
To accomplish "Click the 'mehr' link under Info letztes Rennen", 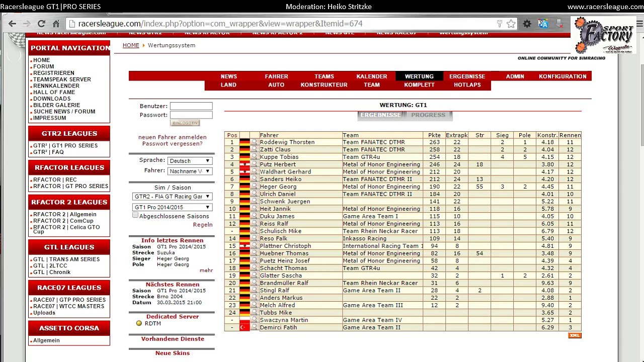I will click(x=206, y=270).
